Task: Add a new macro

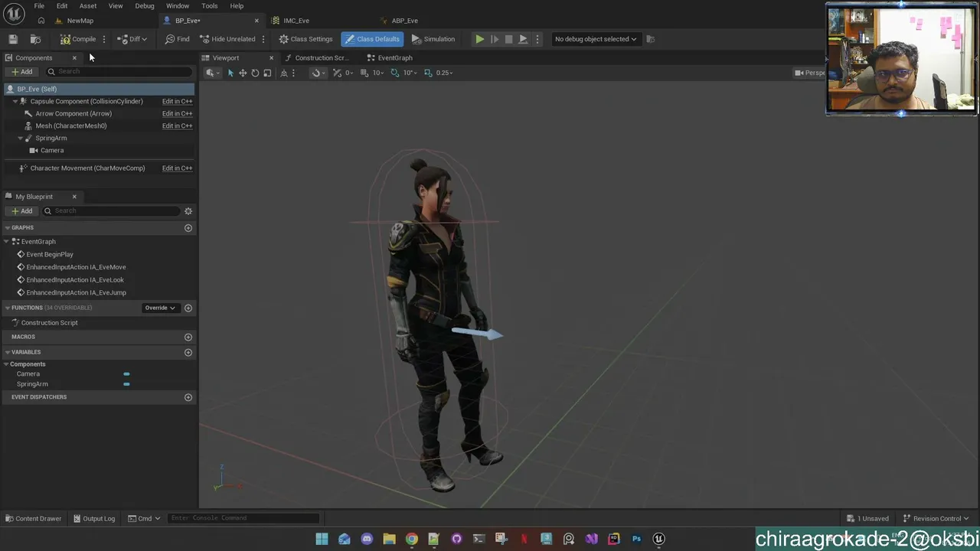Action: [188, 337]
